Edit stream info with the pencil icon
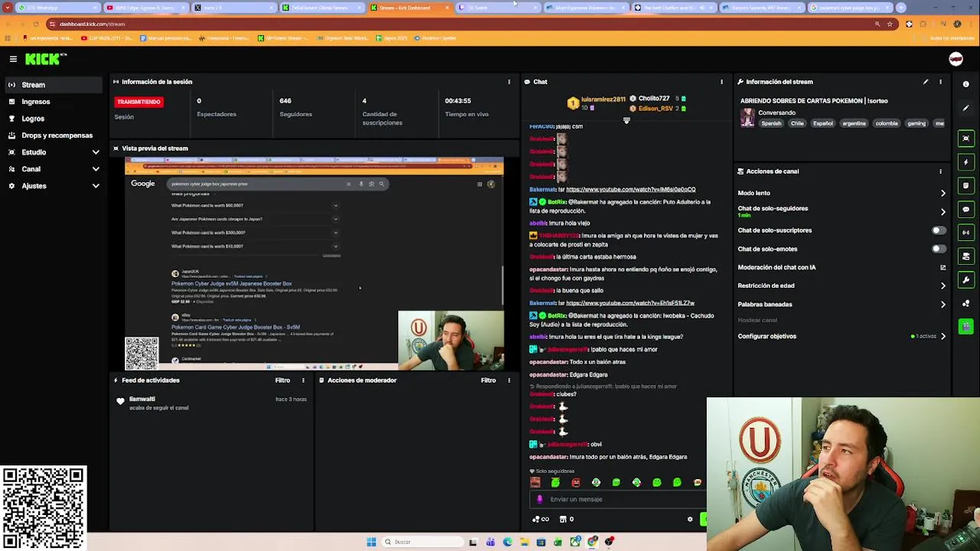 coord(926,82)
